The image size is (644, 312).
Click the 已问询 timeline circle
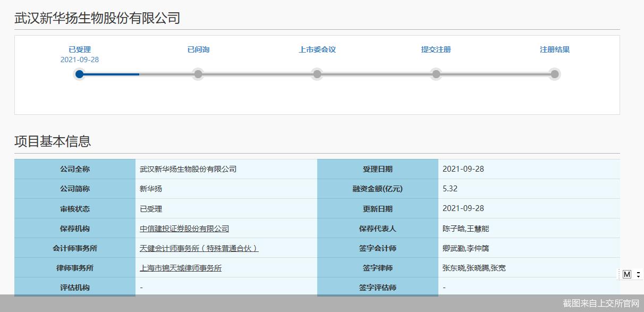coord(198,74)
